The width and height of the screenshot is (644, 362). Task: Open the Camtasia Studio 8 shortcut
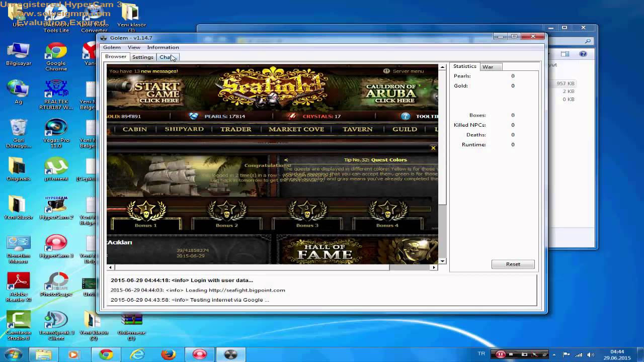19,326
